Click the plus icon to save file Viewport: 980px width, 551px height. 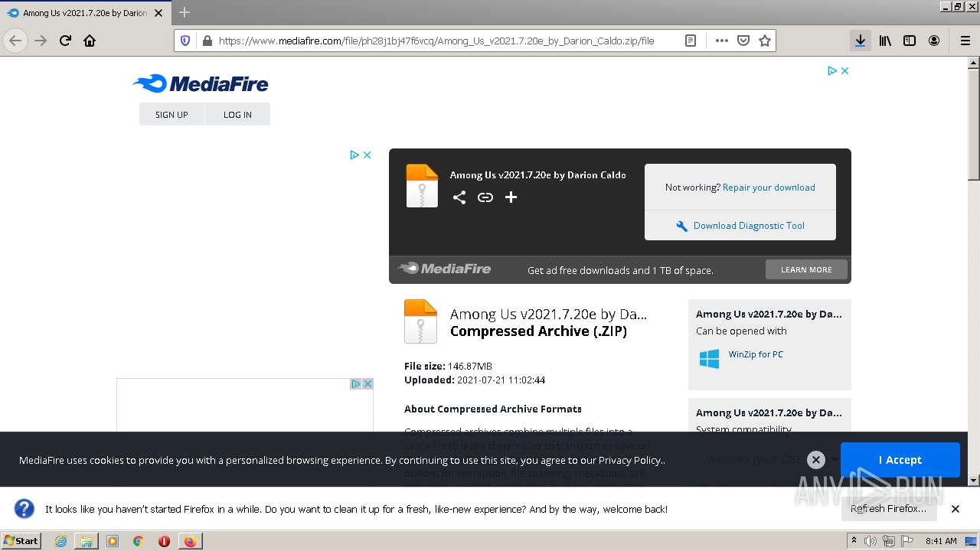[x=511, y=197]
